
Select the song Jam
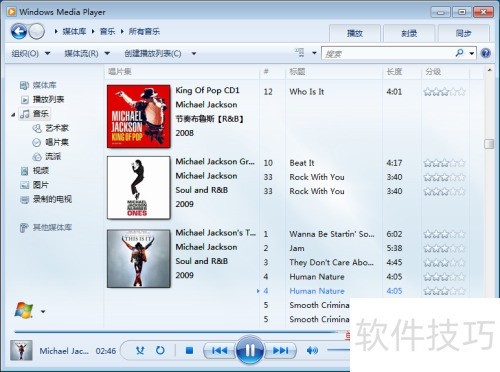click(297, 248)
